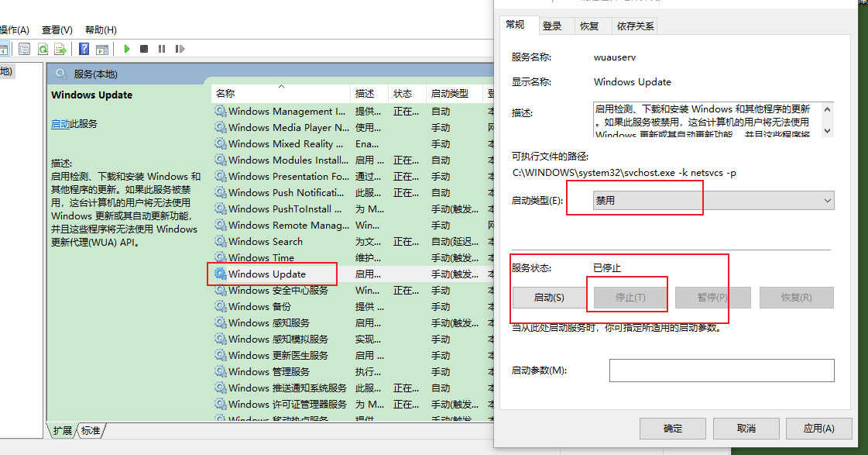
Task: Select Windows 推送通知系统服务 row
Action: click(x=352, y=388)
